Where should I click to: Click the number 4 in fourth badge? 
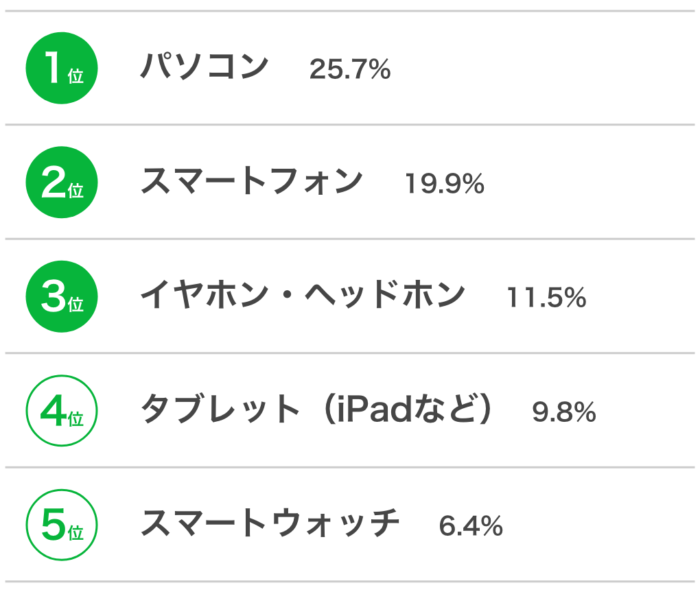(x=53, y=410)
